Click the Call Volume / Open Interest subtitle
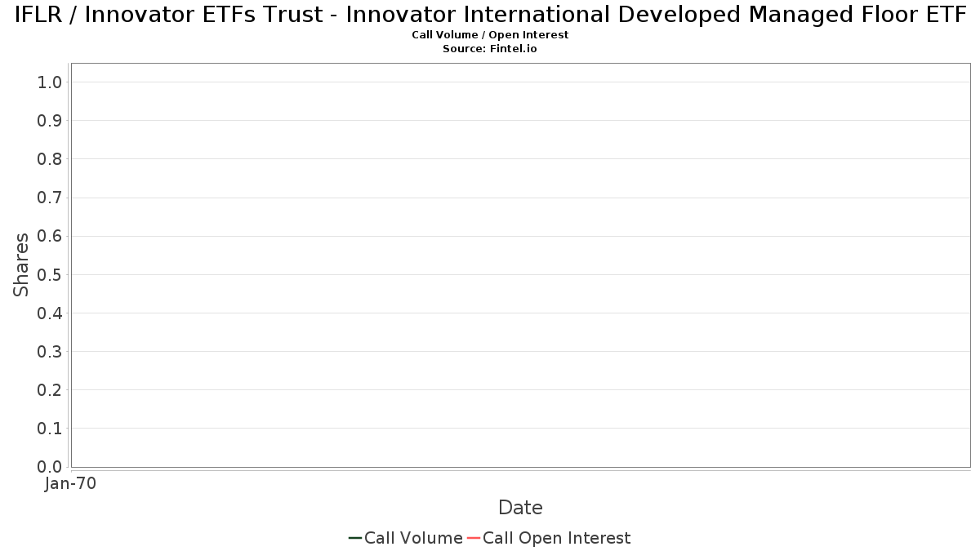Screen dimensions: 980x551 tap(490, 35)
